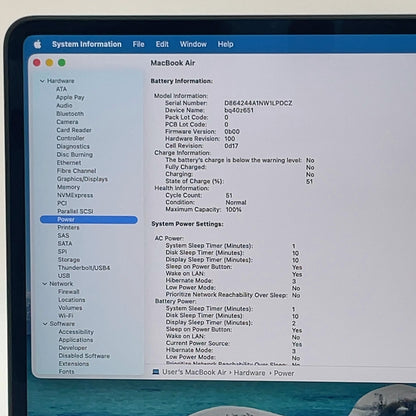Select SATA in the sidebar
Screen dimensions: 416x416
coord(65,243)
